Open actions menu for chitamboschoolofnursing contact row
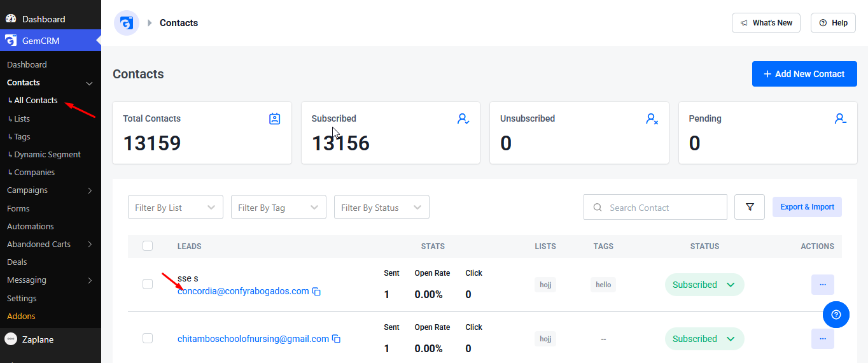Image resolution: width=868 pixels, height=363 pixels. 823,339
